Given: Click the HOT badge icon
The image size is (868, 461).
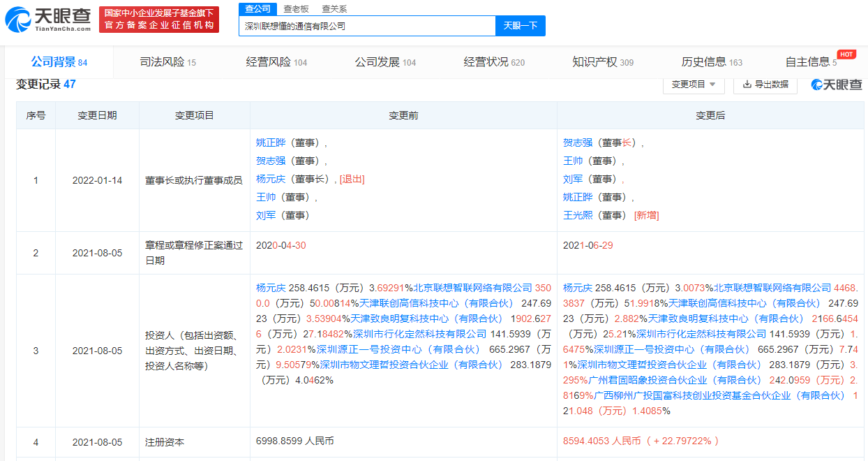Looking at the screenshot, I should click(x=846, y=54).
